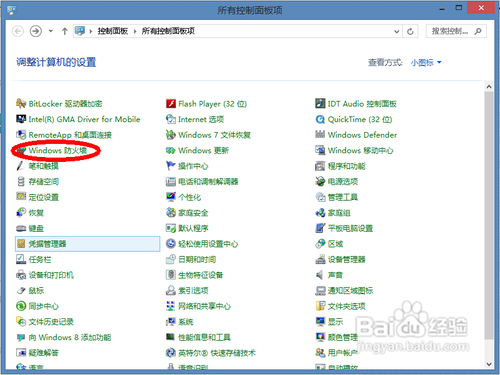
Task: Open the 笔和触摸 pen icon
Action: (x=21, y=166)
